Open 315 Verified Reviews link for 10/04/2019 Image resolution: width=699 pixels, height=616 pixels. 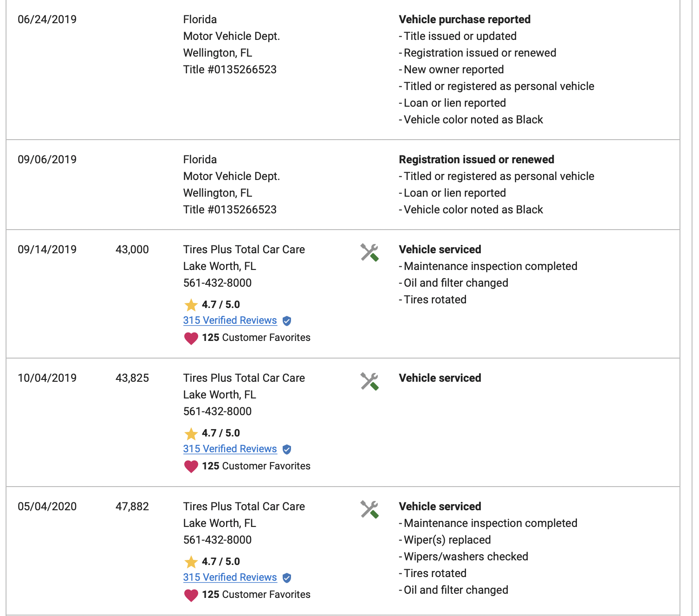[230, 449]
